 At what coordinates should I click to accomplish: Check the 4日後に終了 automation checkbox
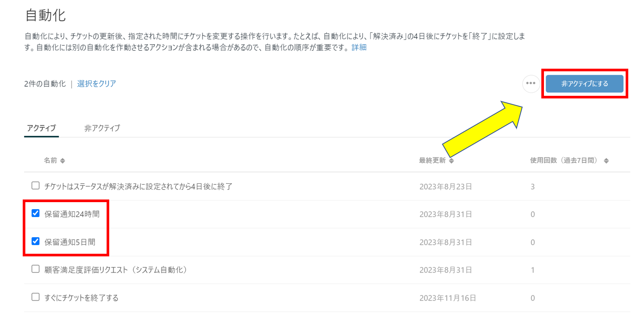pyautogui.click(x=36, y=186)
